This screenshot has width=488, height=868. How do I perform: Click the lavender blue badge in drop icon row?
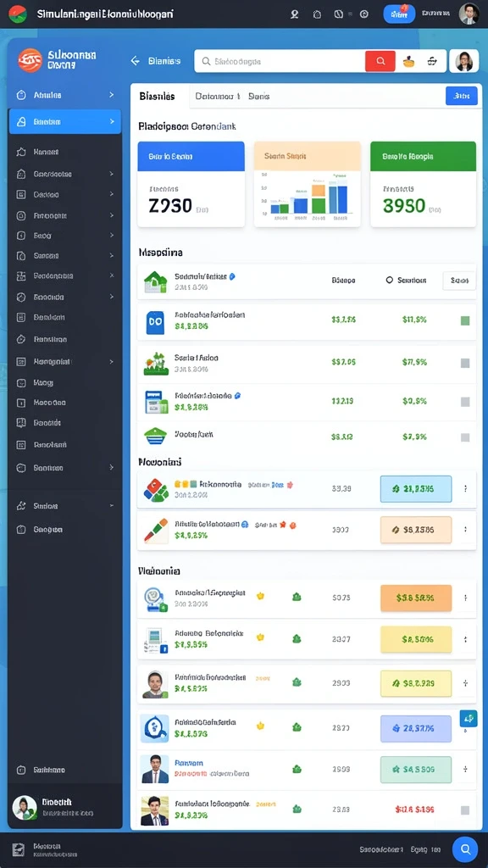415,728
